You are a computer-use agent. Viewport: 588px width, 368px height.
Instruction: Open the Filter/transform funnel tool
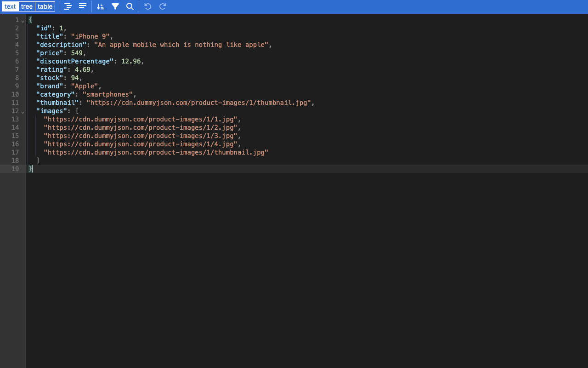click(115, 6)
